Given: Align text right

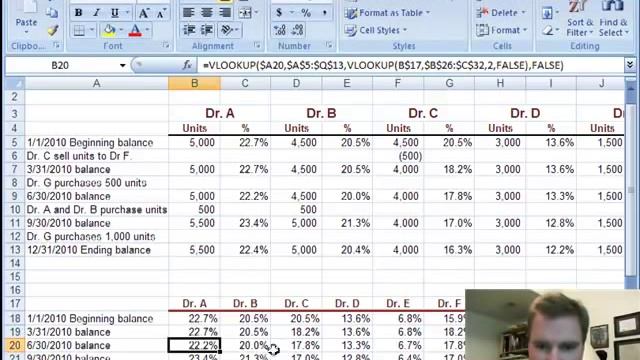Looking at the screenshot, I should point(225,13).
